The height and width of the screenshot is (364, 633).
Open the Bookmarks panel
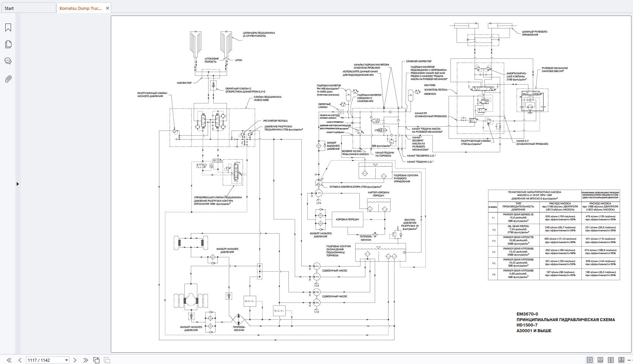(x=8, y=27)
